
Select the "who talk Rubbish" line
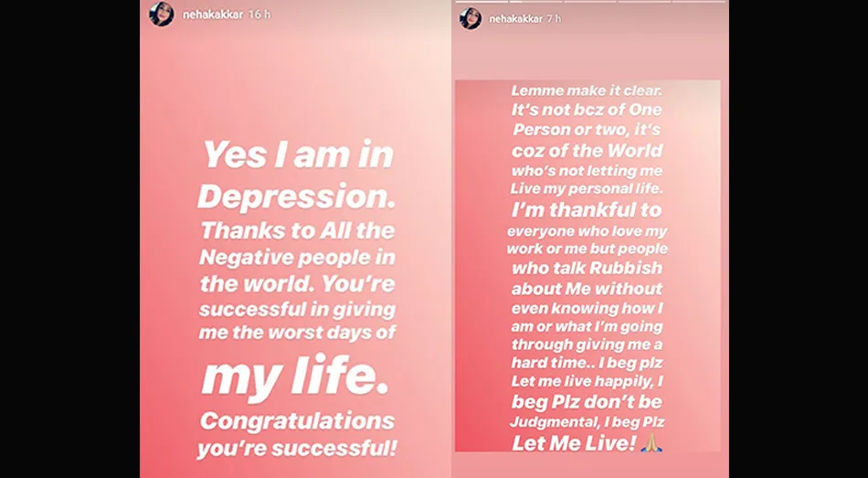pos(587,268)
